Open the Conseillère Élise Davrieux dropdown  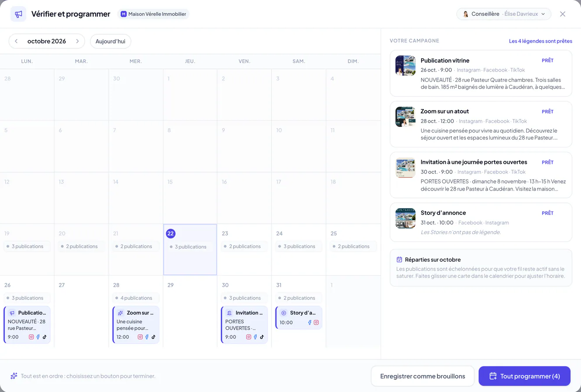(503, 14)
